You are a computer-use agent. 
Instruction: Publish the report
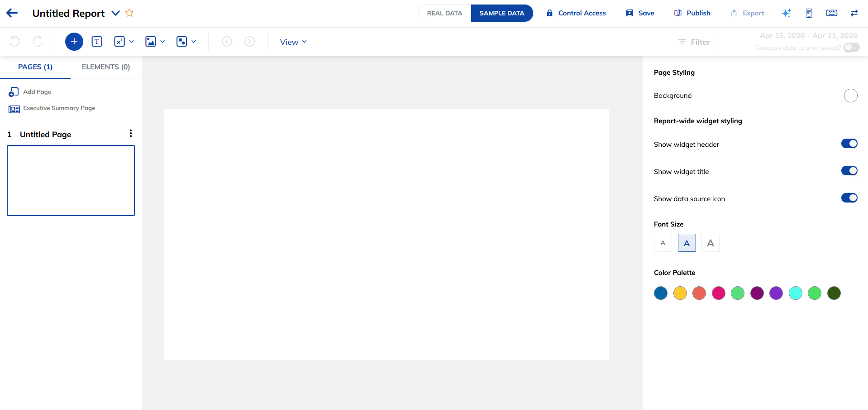tap(692, 13)
